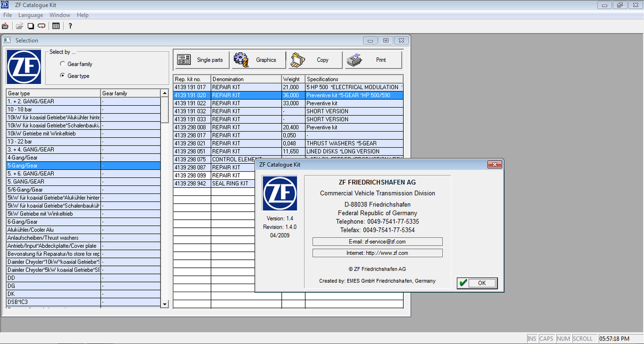
Task: Click the cascaded windows toolbar icon
Action: [31, 26]
